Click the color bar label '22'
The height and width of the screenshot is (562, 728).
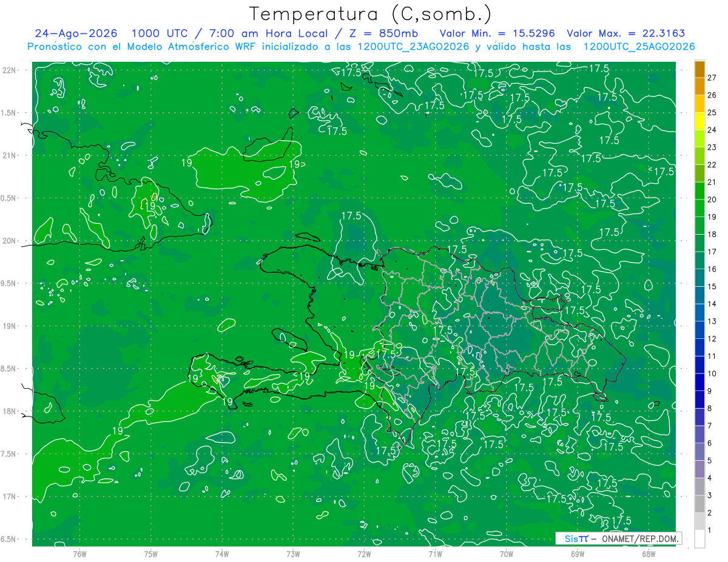tap(712, 164)
